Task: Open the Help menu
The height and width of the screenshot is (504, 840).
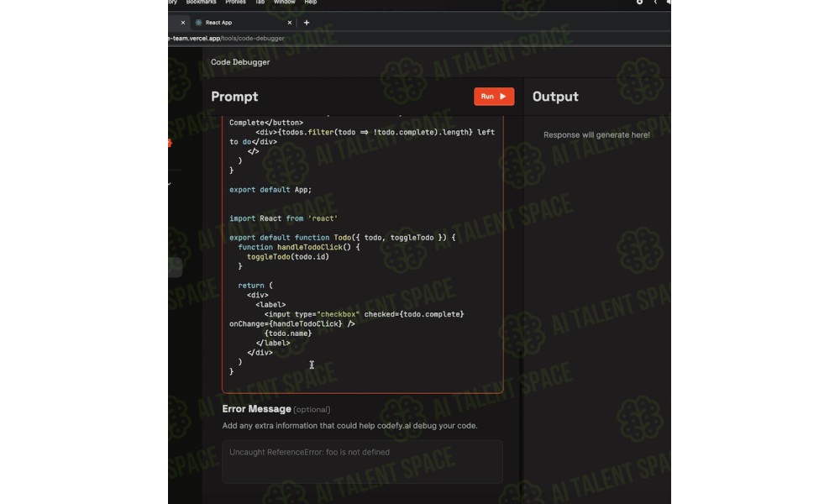Action: pyautogui.click(x=311, y=3)
